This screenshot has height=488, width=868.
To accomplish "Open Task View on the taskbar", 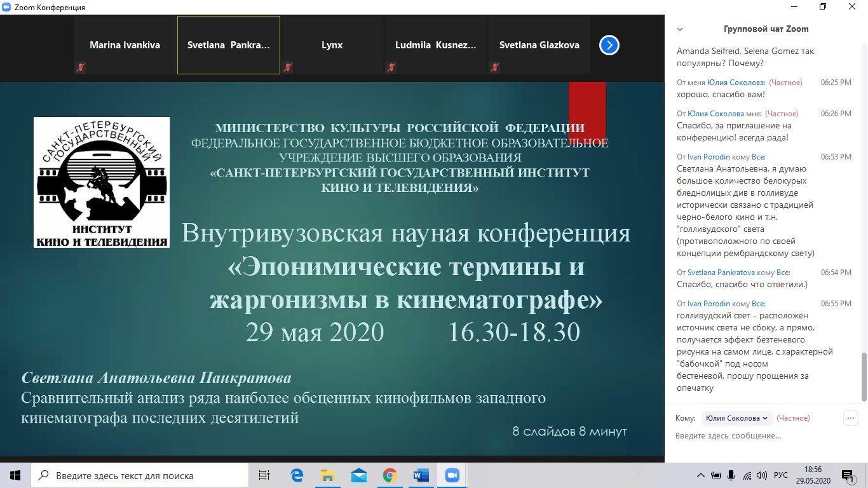I will tap(264, 475).
